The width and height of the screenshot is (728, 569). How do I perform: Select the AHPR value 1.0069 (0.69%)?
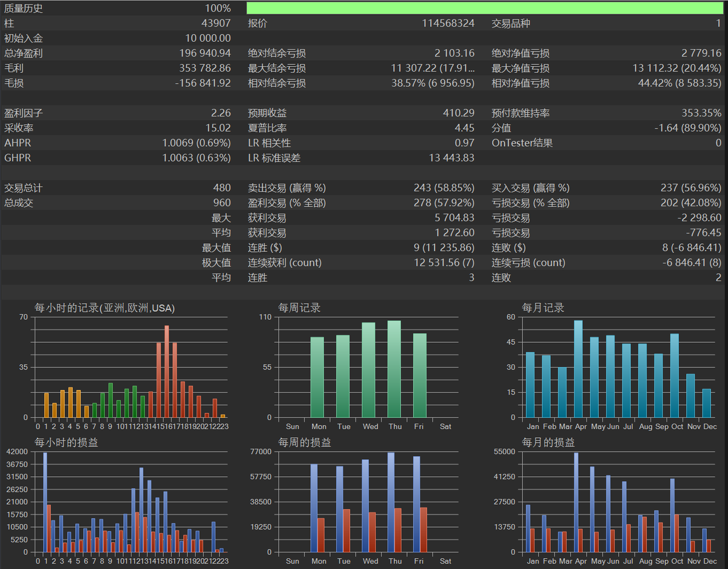click(x=197, y=143)
